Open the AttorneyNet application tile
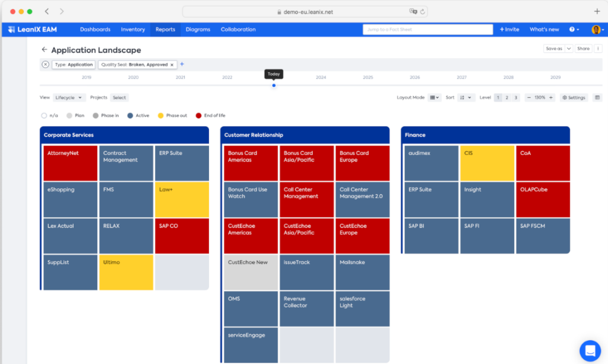The width and height of the screenshot is (608, 364). coord(70,163)
